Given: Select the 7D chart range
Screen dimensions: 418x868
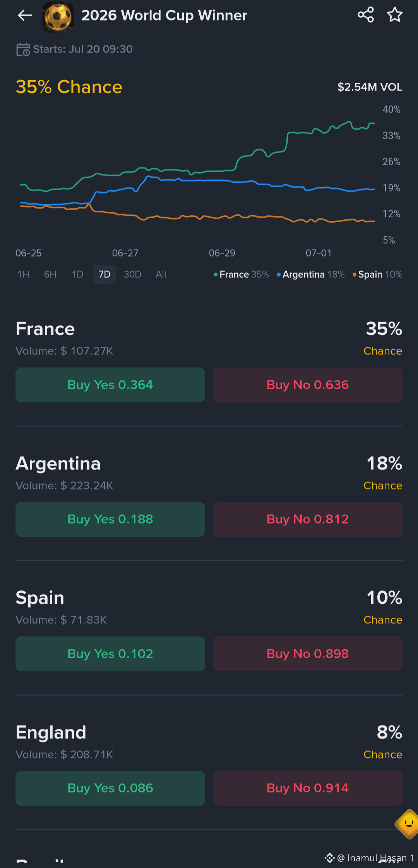Looking at the screenshot, I should coord(104,274).
